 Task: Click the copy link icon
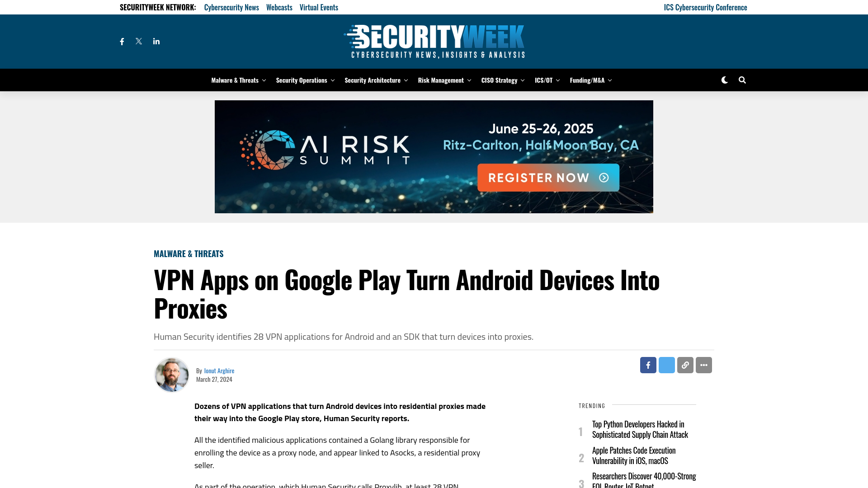click(x=685, y=365)
